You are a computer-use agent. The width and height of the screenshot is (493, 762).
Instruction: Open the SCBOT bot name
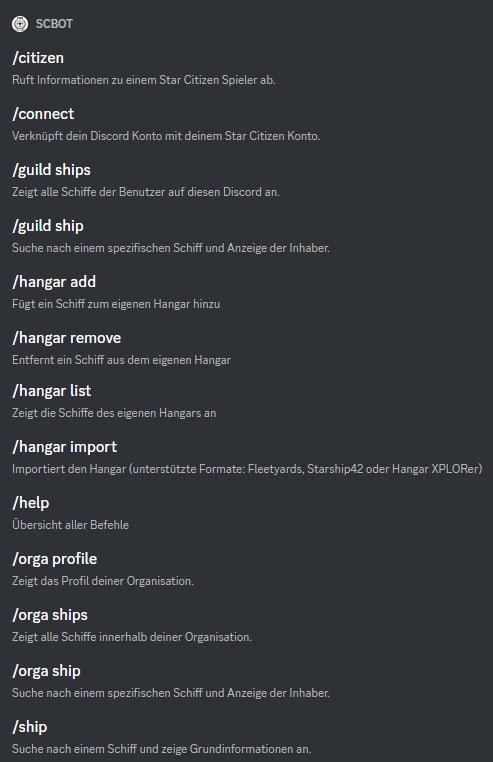(x=54, y=24)
